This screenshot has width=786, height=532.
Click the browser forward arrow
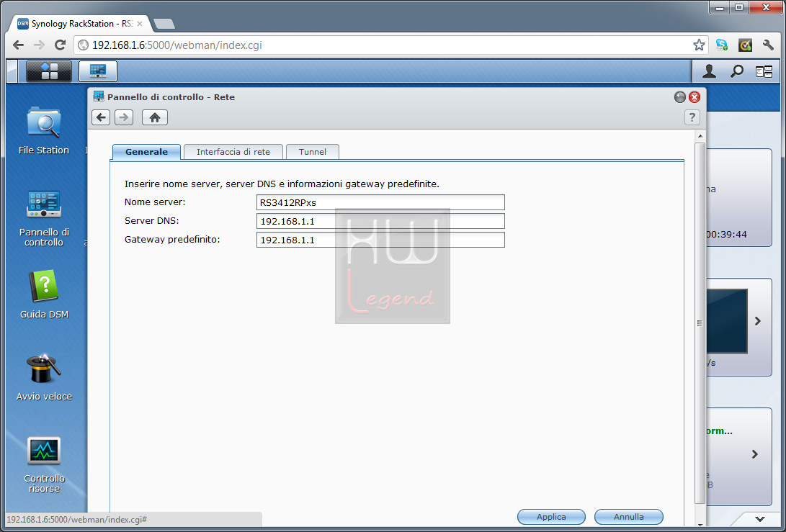(39, 45)
